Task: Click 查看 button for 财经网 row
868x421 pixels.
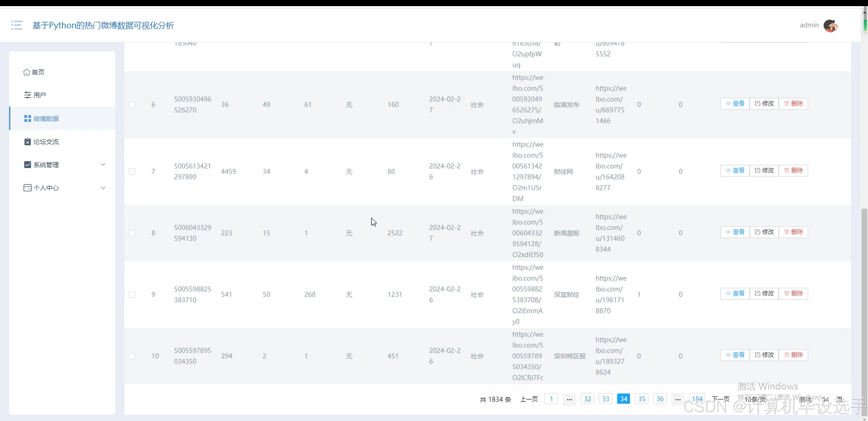Action: (735, 170)
